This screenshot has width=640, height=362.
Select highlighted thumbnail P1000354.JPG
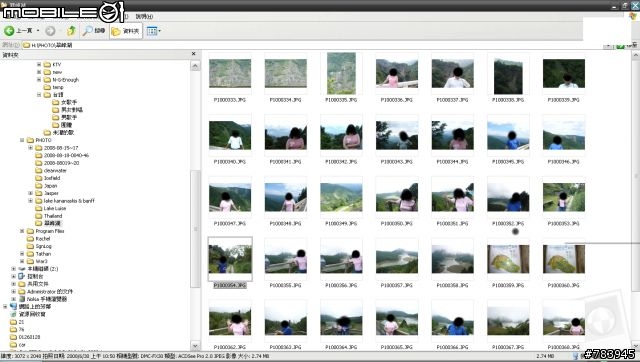pos(230,259)
